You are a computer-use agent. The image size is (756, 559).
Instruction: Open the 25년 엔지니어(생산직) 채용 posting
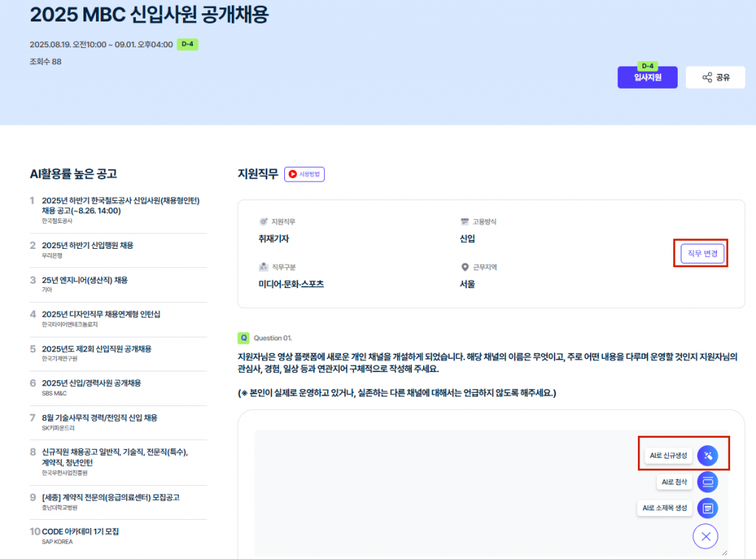pos(84,280)
